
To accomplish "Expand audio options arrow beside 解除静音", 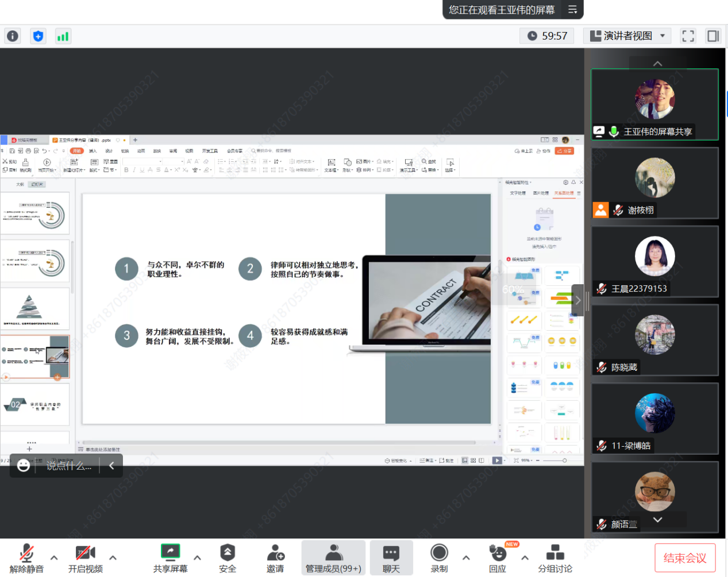I will pyautogui.click(x=54, y=557).
